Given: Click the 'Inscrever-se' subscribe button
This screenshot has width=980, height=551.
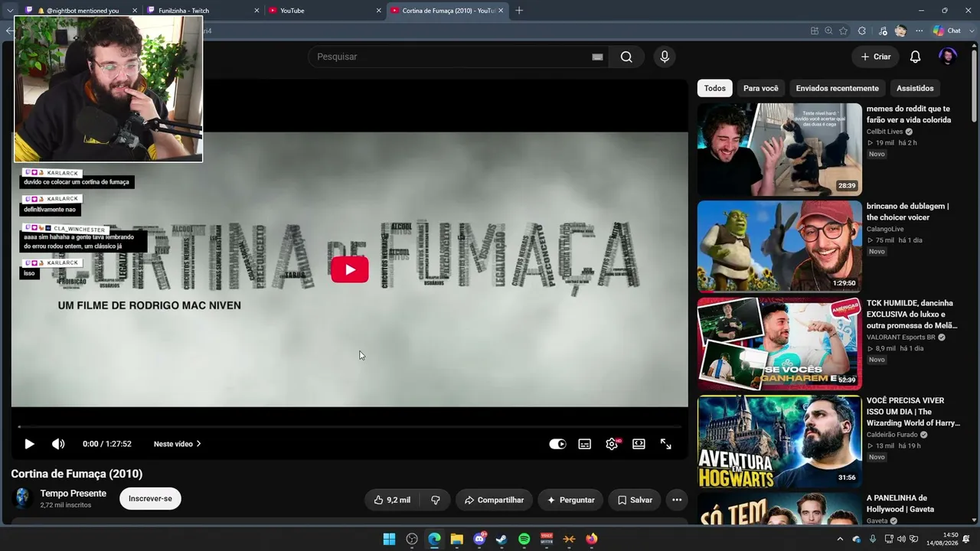Looking at the screenshot, I should 150,499.
